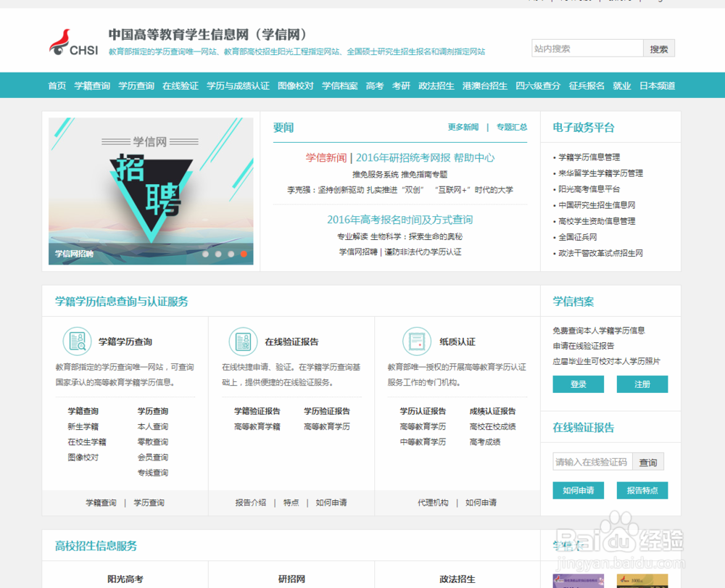Click 特点 footer link

pos(291,502)
